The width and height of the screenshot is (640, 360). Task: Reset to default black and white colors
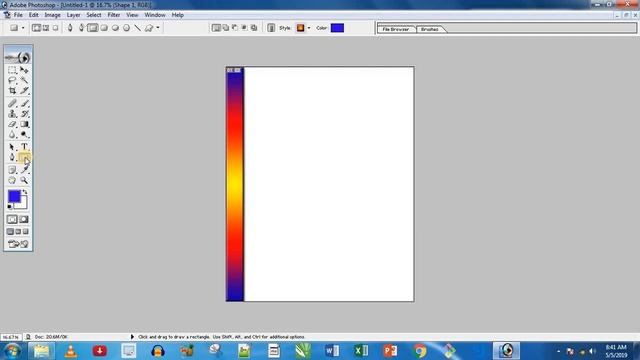point(9,207)
